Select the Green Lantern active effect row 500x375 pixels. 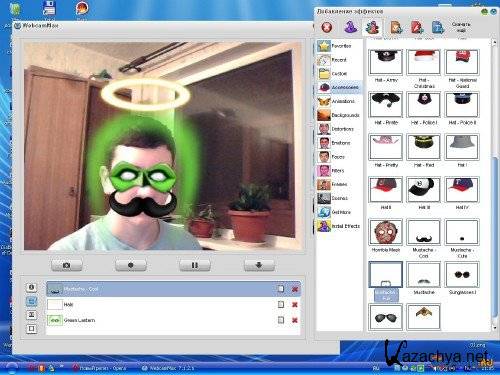(173, 320)
